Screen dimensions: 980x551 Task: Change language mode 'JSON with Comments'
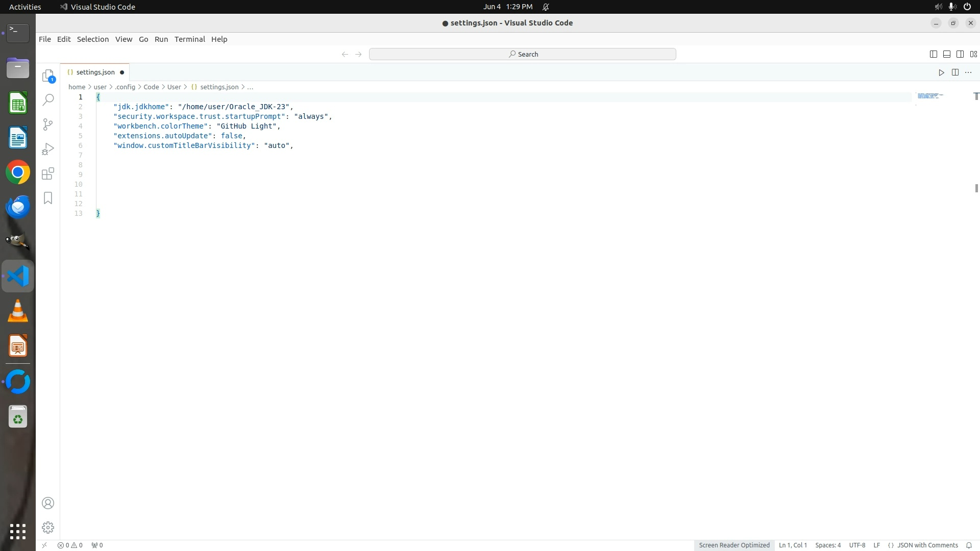pos(927,545)
